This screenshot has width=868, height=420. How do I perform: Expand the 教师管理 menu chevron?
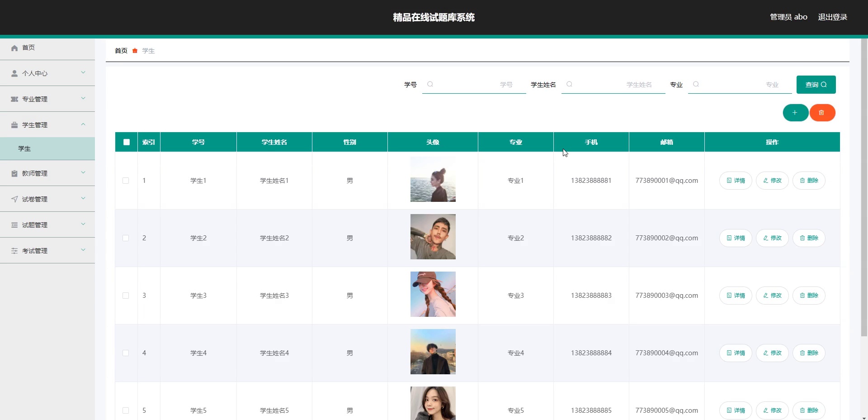click(x=83, y=172)
